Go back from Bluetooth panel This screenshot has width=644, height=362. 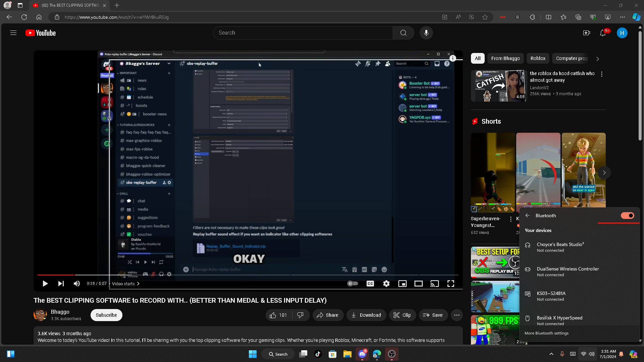528,216
